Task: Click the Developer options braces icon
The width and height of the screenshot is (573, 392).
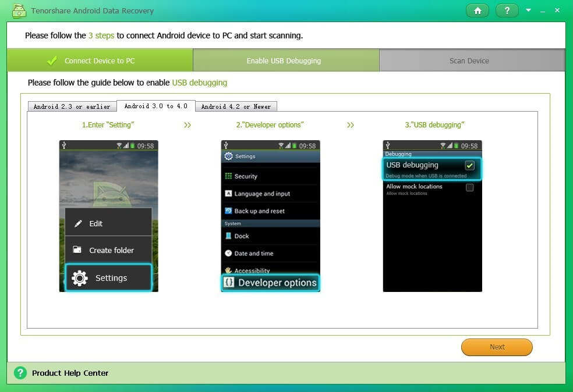Action: [x=229, y=282]
